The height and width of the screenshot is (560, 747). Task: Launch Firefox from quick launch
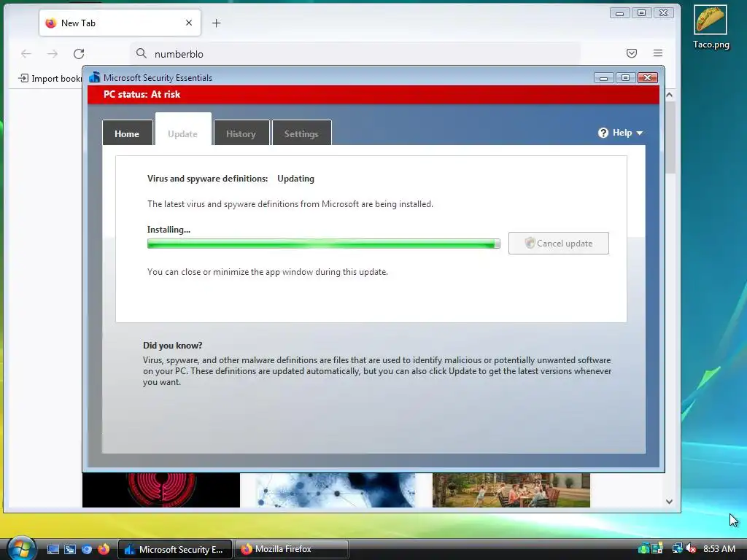click(104, 549)
